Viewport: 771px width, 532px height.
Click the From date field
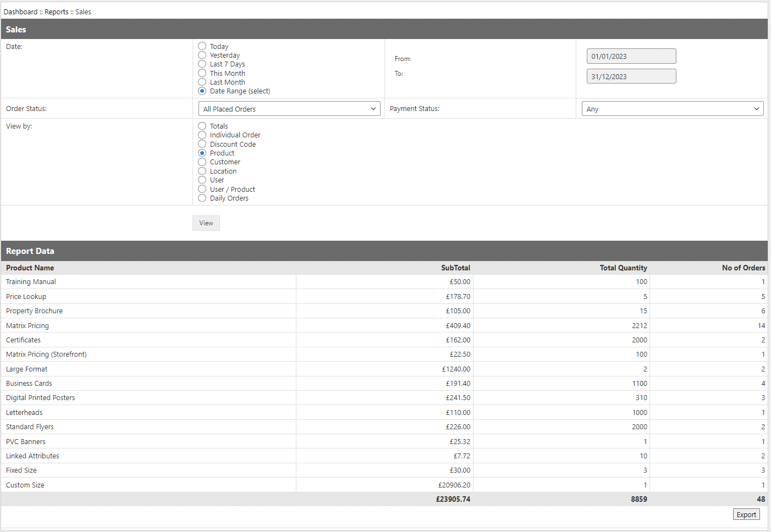point(631,56)
